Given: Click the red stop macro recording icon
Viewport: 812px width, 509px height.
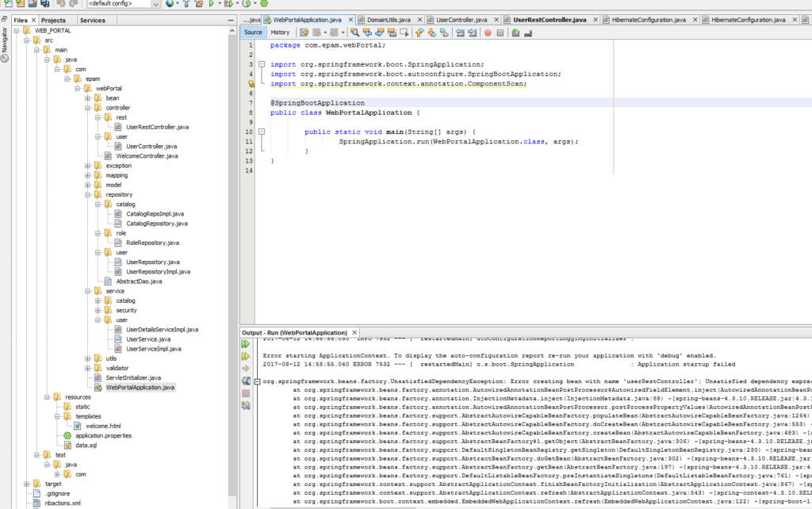Looking at the screenshot, I should (x=488, y=33).
